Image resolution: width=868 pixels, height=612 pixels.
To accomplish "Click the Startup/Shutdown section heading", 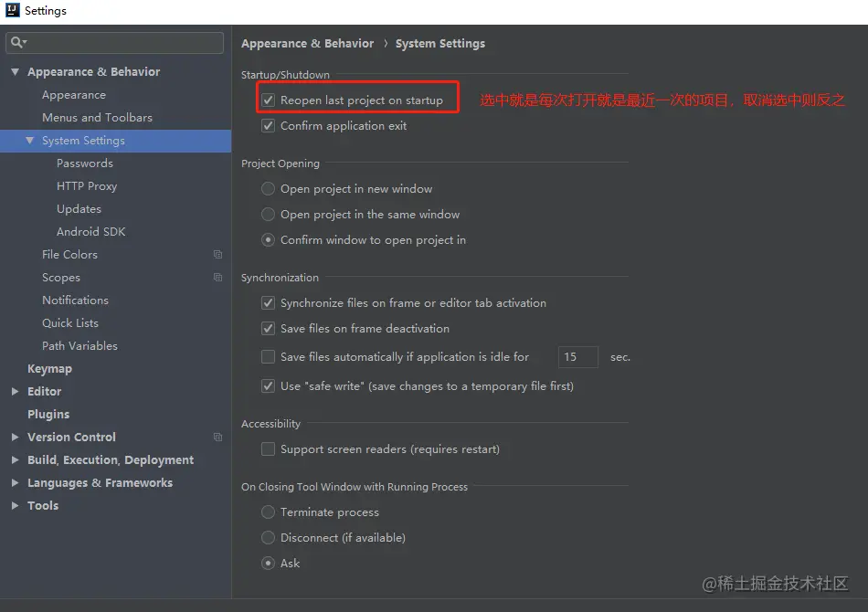I will pos(285,75).
